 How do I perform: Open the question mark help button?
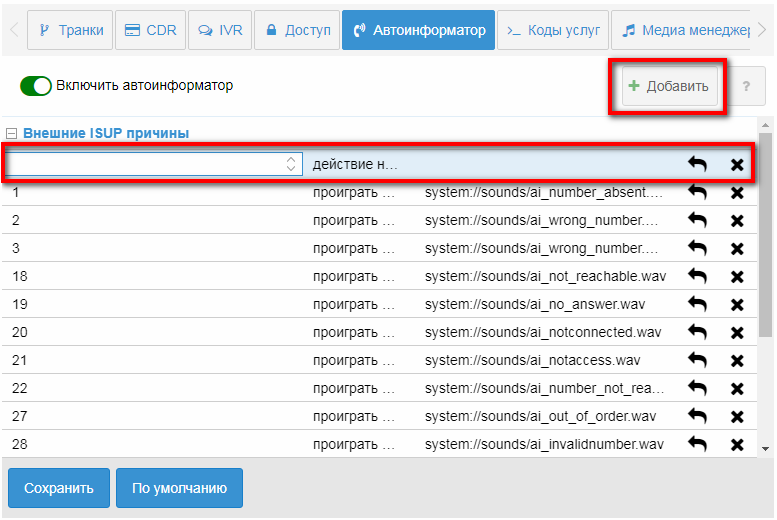point(745,86)
